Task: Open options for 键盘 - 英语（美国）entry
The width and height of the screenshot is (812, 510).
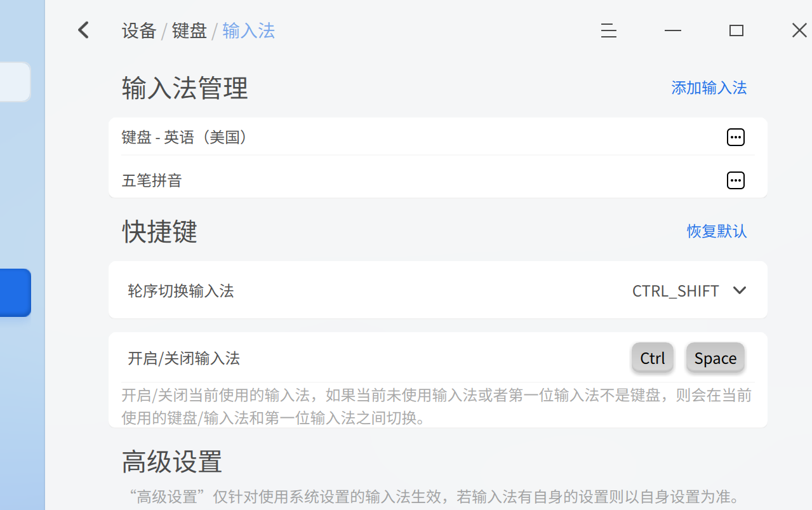Action: click(x=735, y=137)
